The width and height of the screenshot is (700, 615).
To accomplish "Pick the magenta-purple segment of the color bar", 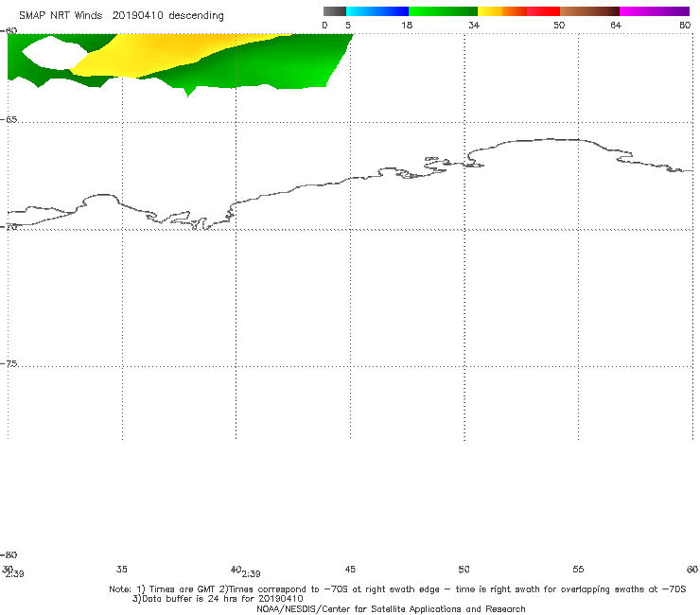I will tap(655, 11).
